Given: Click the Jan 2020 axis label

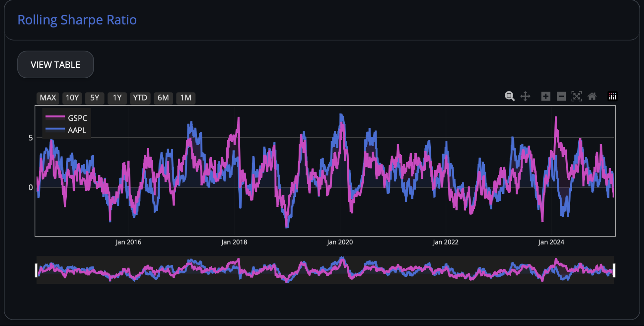Looking at the screenshot, I should point(340,242).
